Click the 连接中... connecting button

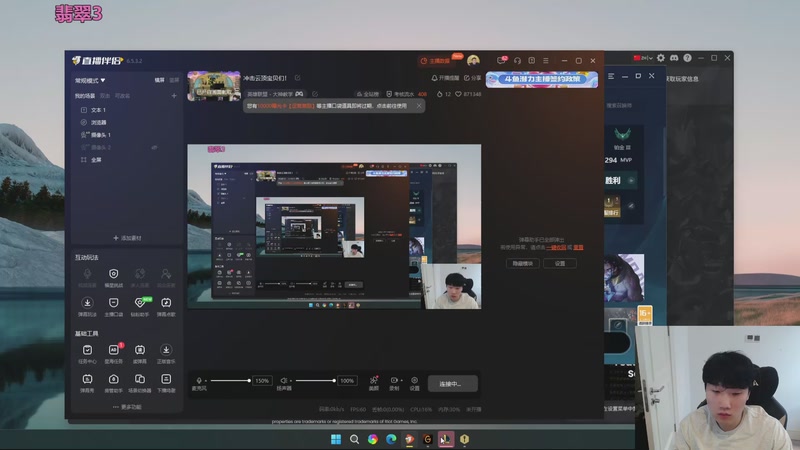(453, 384)
